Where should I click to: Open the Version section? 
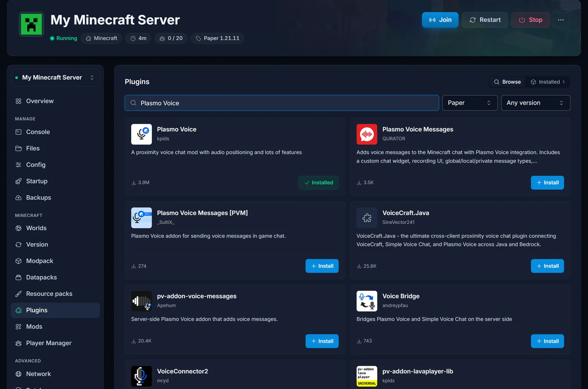coord(55,245)
